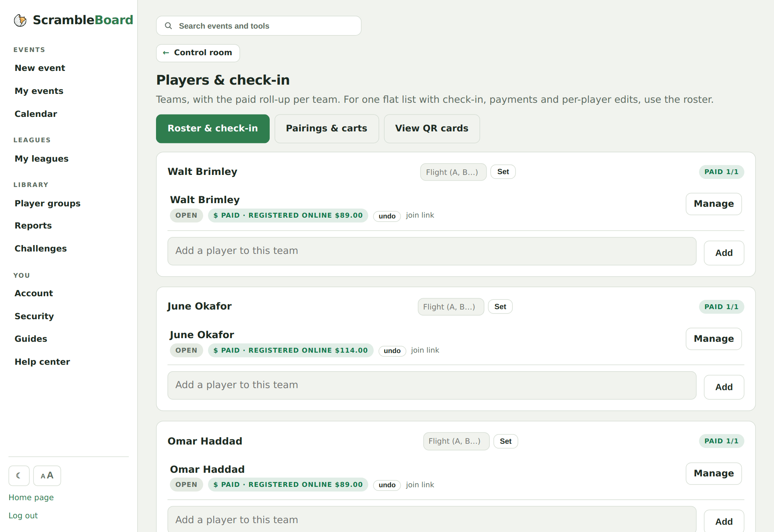
Task: Undo payment for Omar Haddad
Action: [x=387, y=485]
